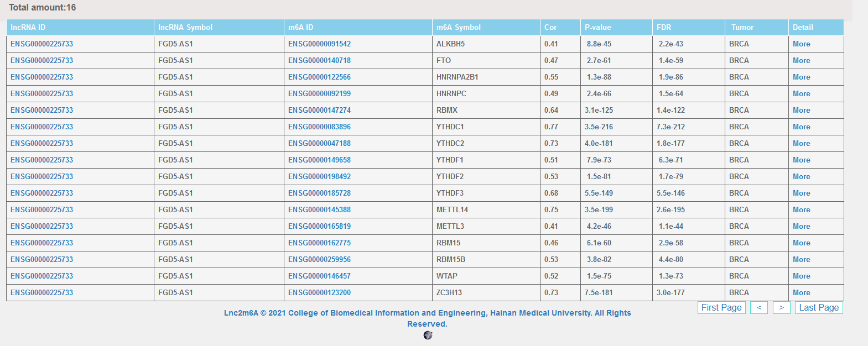Click the Detail column header
The height and width of the screenshot is (346, 868).
click(817, 27)
